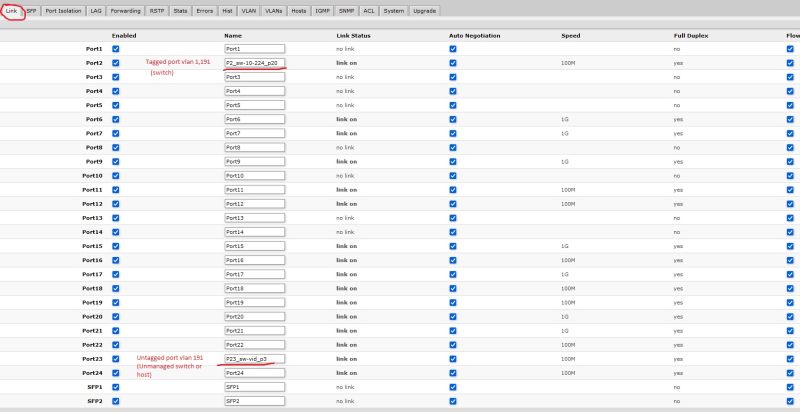This screenshot has width=800, height=412.
Task: Go to the SNMP tab
Action: [346, 11]
